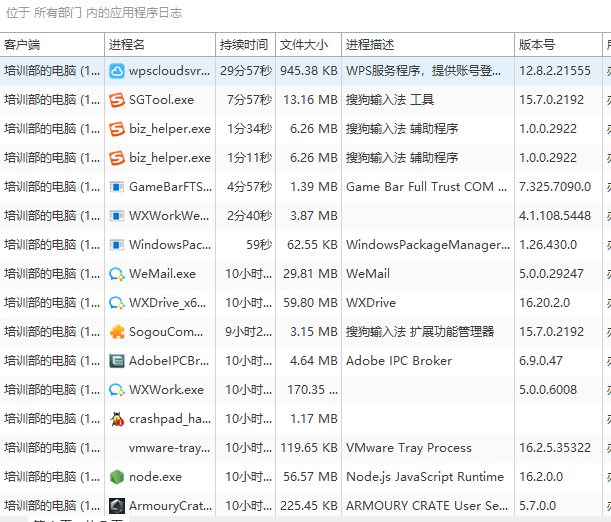The width and height of the screenshot is (611, 522).
Task: Click the 59秒 duration cell
Action: coord(259,245)
